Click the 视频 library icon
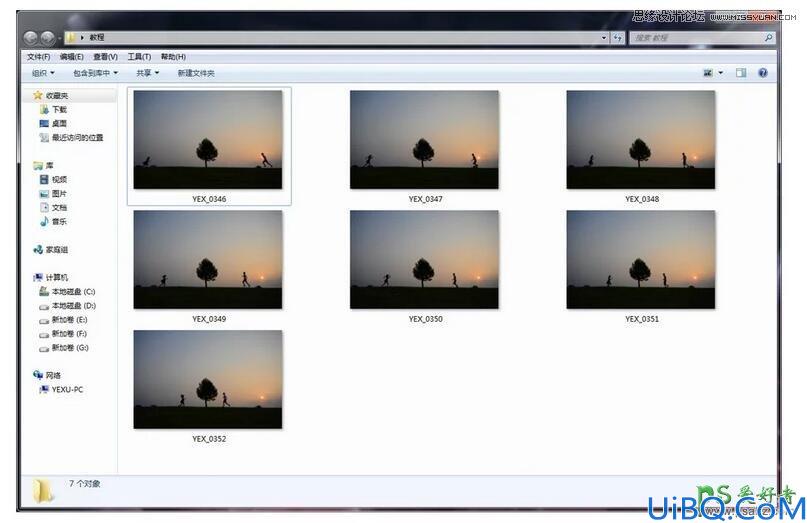This screenshot has width=807, height=523. click(x=44, y=180)
